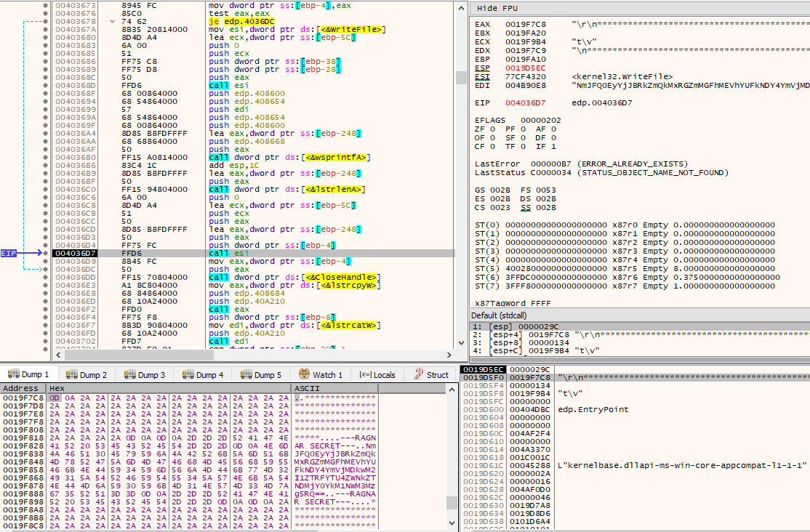Select the ESP register value 0019D5EC
Screen dimensions: 810x532
pos(526,68)
